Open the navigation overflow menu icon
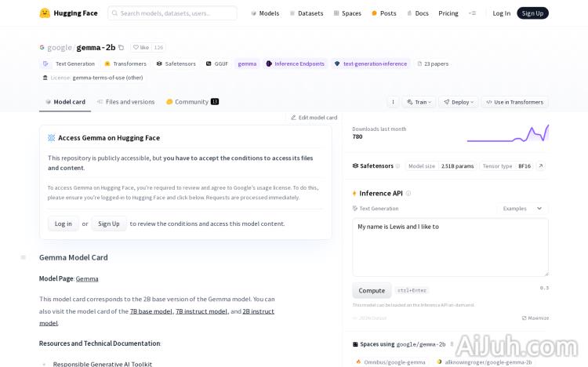Viewport: 588px width, 367px height. [472, 13]
